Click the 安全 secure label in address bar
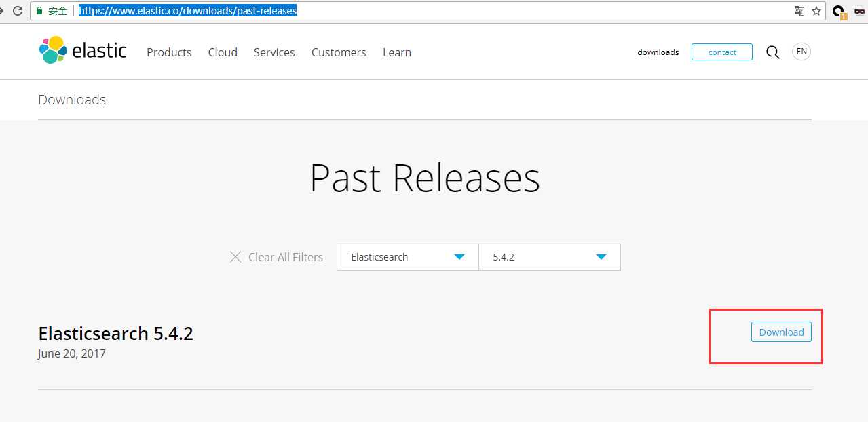 tap(58, 11)
